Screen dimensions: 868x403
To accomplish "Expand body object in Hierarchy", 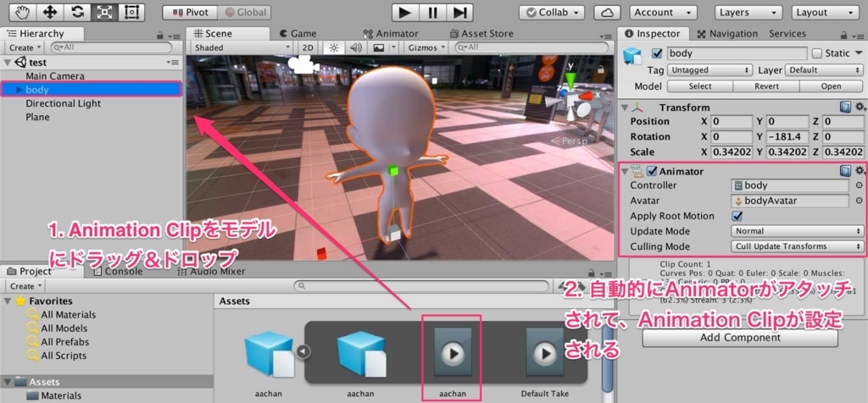I will point(20,89).
